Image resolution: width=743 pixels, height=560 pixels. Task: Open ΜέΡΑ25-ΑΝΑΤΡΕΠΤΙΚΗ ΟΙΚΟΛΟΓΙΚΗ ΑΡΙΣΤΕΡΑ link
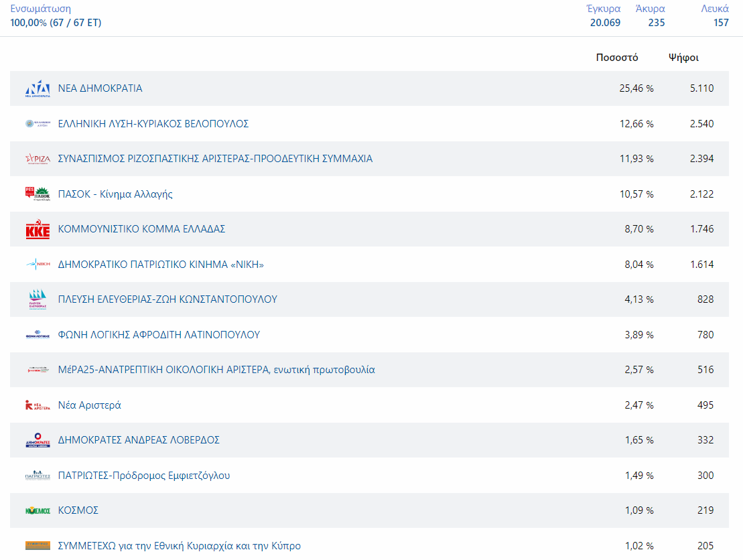(x=216, y=370)
